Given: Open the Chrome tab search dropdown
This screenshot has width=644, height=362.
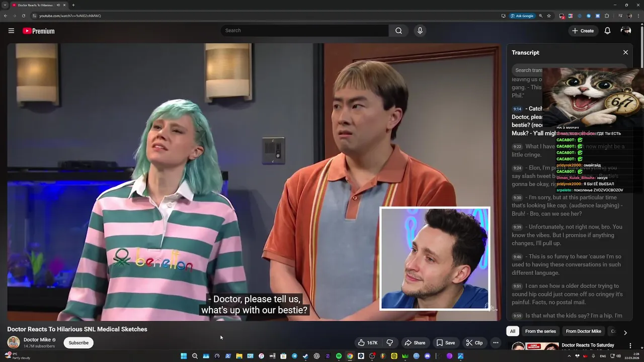Looking at the screenshot, I should pyautogui.click(x=5, y=5).
